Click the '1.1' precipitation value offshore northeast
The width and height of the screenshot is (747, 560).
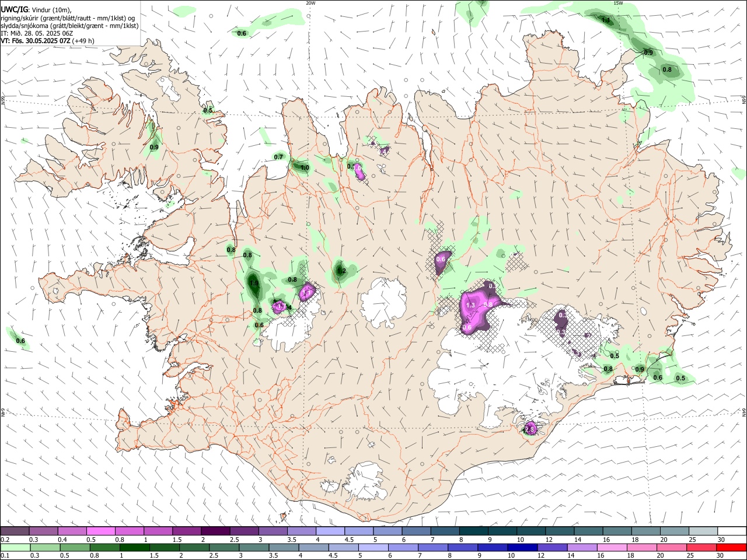[606, 20]
